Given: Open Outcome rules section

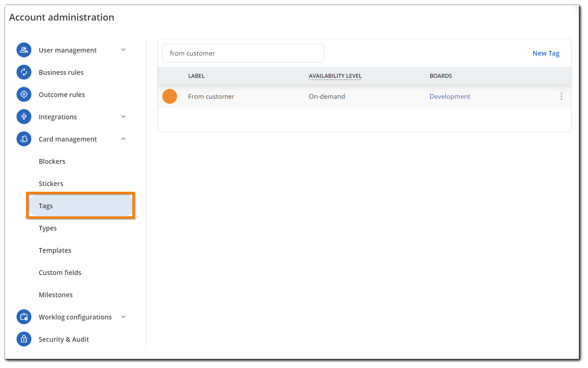Looking at the screenshot, I should tap(62, 95).
